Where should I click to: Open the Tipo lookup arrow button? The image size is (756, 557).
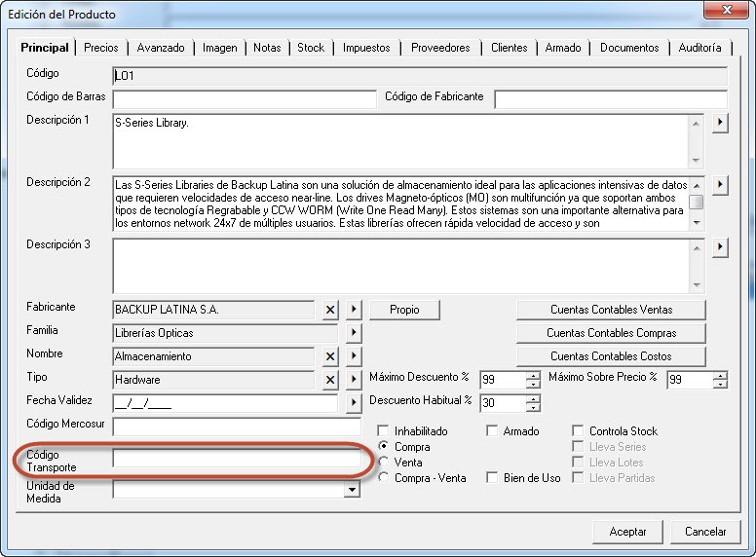pos(354,380)
